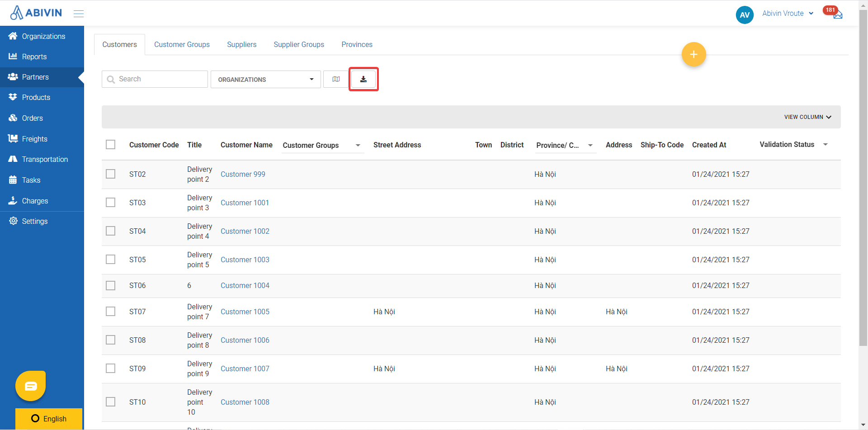Click the Partners people icon
Image resolution: width=868 pixels, height=430 pixels.
pyautogui.click(x=13, y=76)
